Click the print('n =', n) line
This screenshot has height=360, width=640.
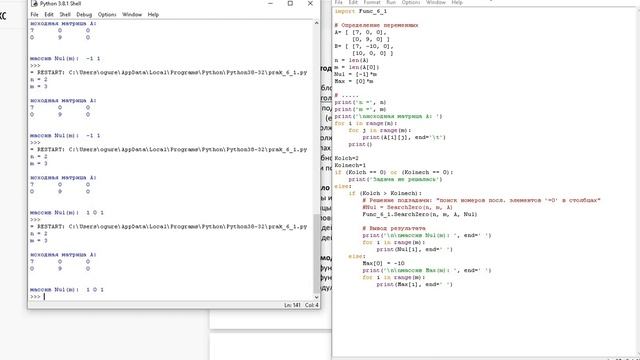[360, 102]
